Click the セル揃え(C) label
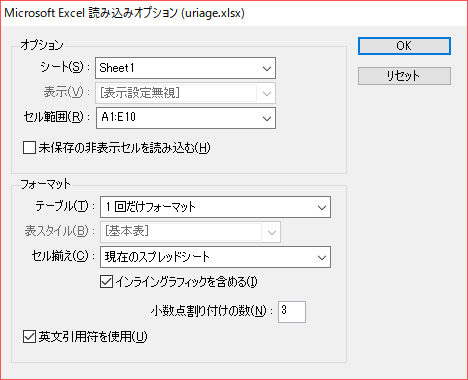Image resolution: width=468 pixels, height=380 pixels. pyautogui.click(x=63, y=256)
